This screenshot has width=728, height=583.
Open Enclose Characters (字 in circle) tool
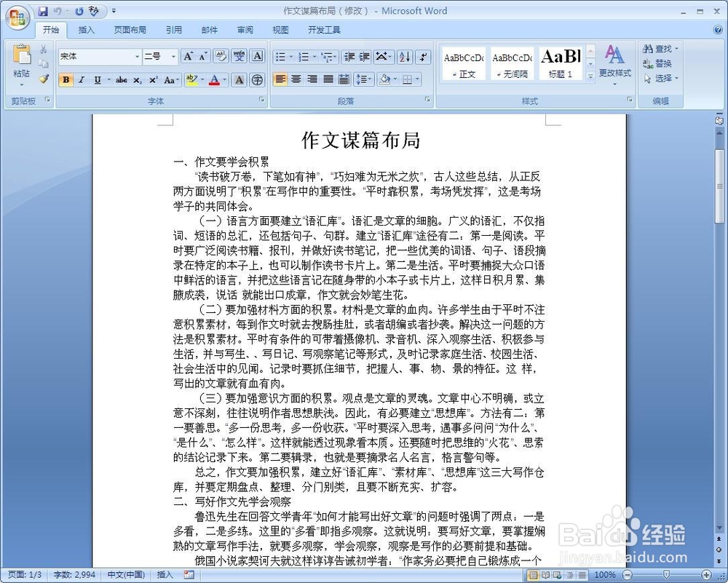257,80
